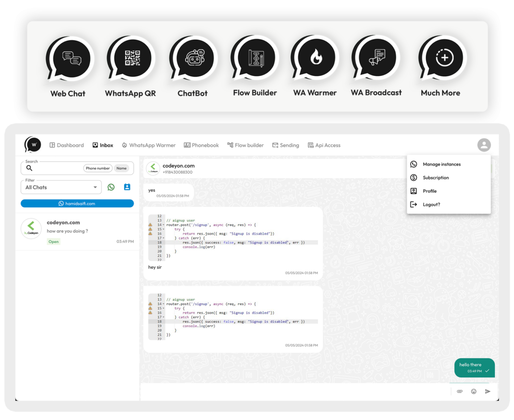Image resolution: width=514 pixels, height=420 pixels.
Task: Select Manage instances from menu
Action: [441, 164]
